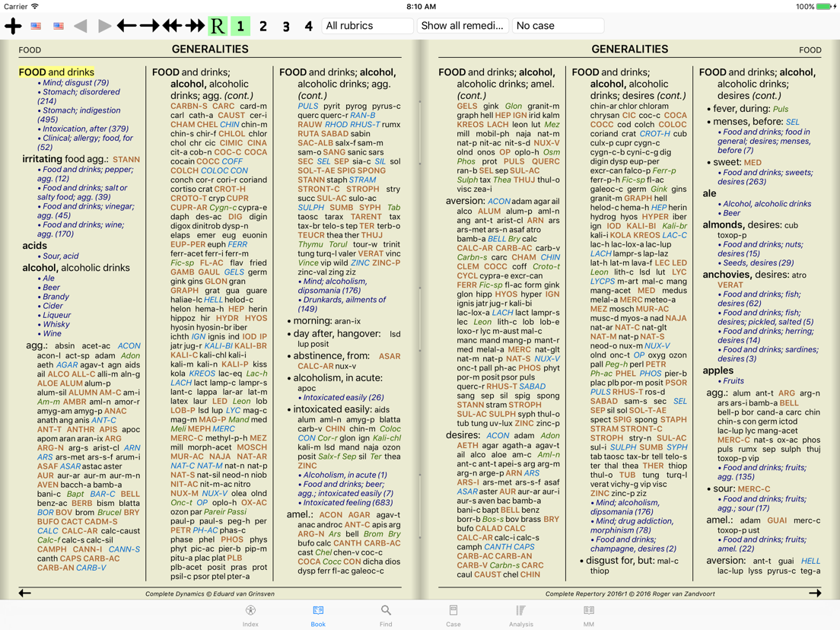Switch to the Book tab
Viewport: 840px width, 630px height.
coord(318,616)
